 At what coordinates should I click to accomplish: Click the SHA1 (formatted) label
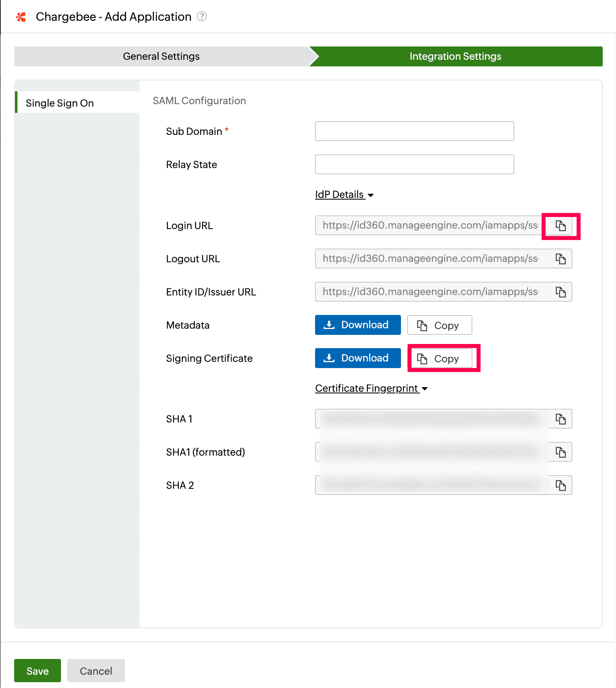[205, 452]
